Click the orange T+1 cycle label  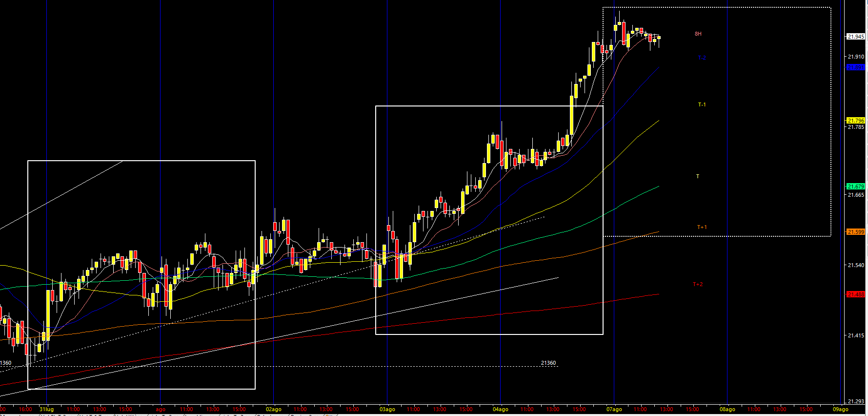coord(702,227)
